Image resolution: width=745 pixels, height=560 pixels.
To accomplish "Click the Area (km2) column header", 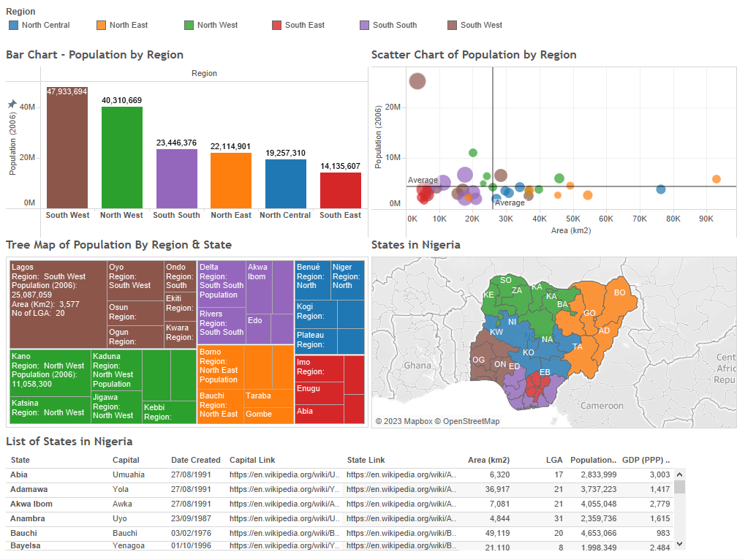I will pos(488,460).
